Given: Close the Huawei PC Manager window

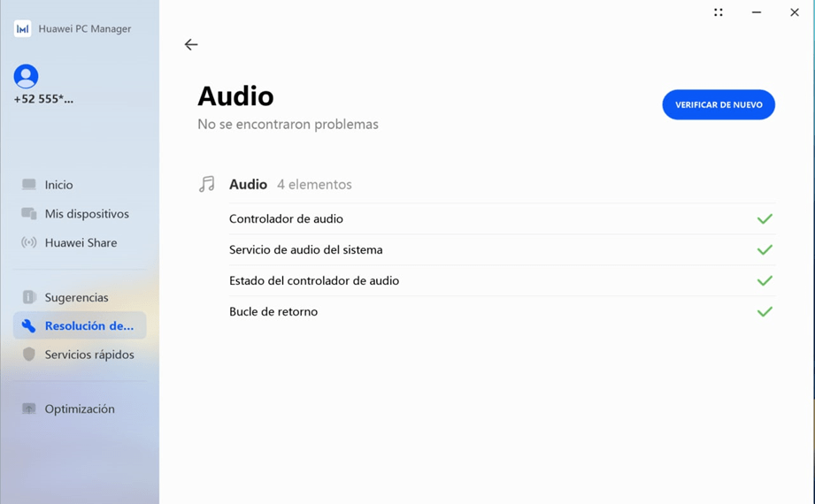Looking at the screenshot, I should coord(795,12).
